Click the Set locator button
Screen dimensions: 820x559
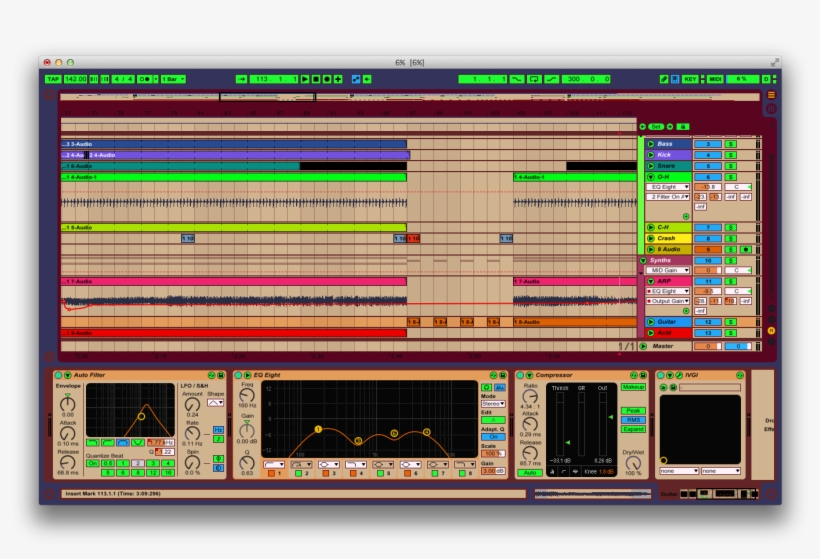656,127
